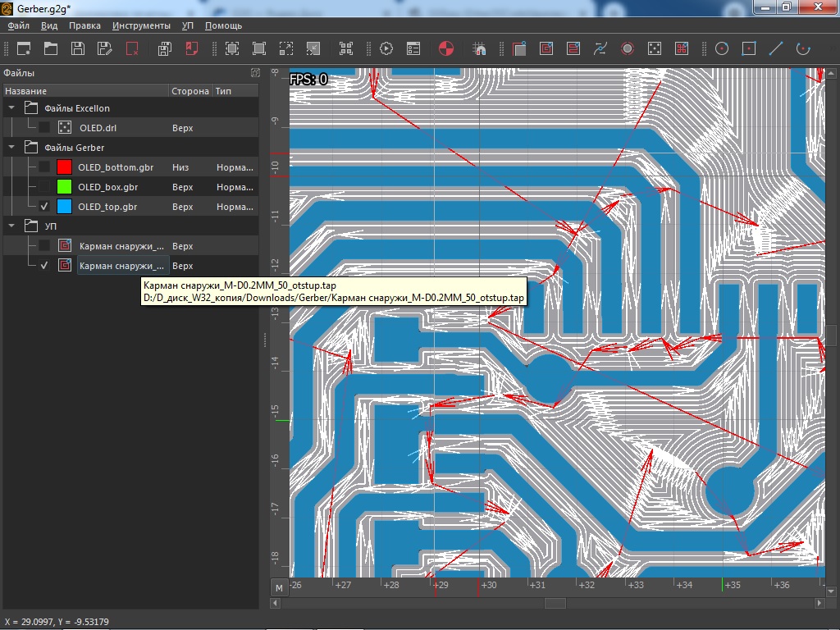Click the Save file toolbar icon

[x=78, y=48]
